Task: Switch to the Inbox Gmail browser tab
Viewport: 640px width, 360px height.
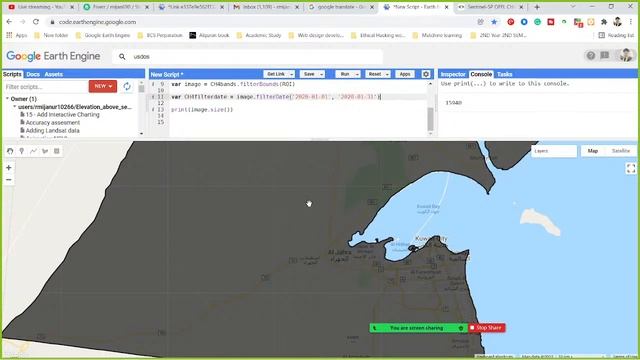Action: pyautogui.click(x=266, y=7)
